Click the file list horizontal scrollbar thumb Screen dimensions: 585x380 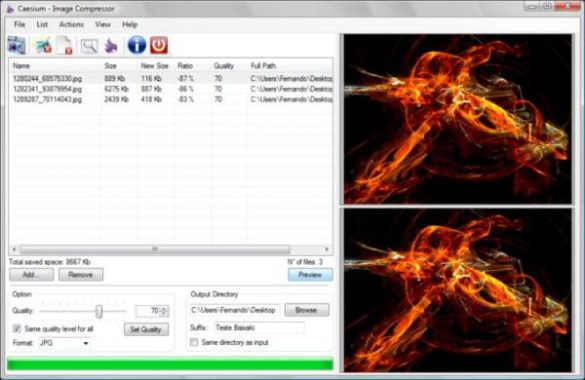pos(155,249)
